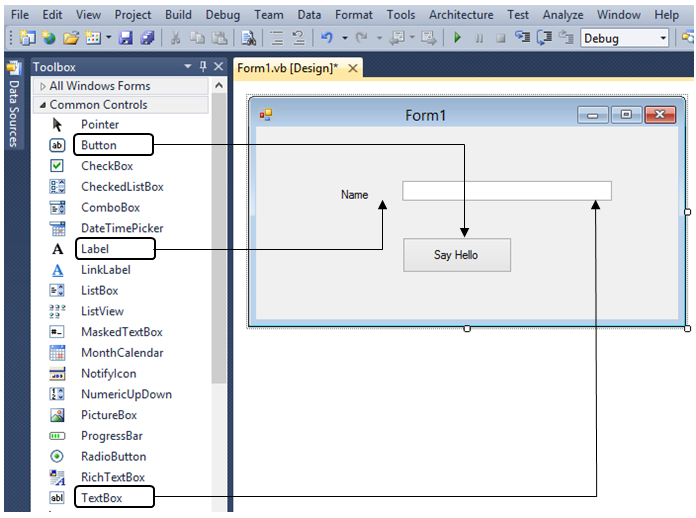696x518 pixels.
Task: Click the Say Hello button on Form1
Action: [457, 255]
